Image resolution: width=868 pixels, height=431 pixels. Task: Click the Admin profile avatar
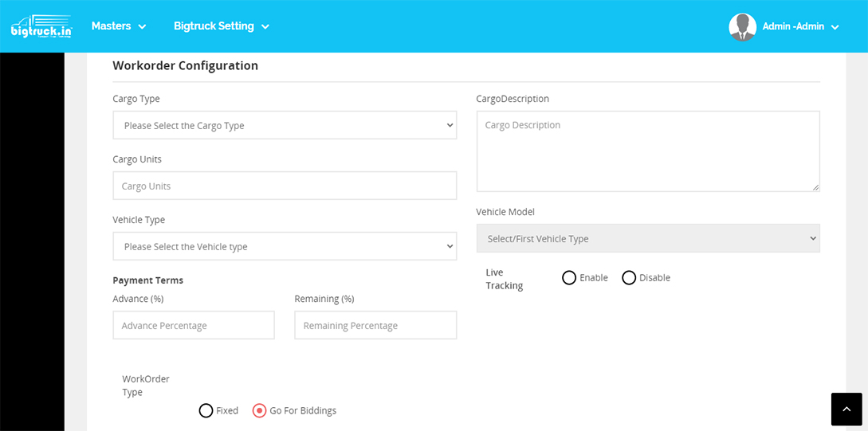pos(742,27)
